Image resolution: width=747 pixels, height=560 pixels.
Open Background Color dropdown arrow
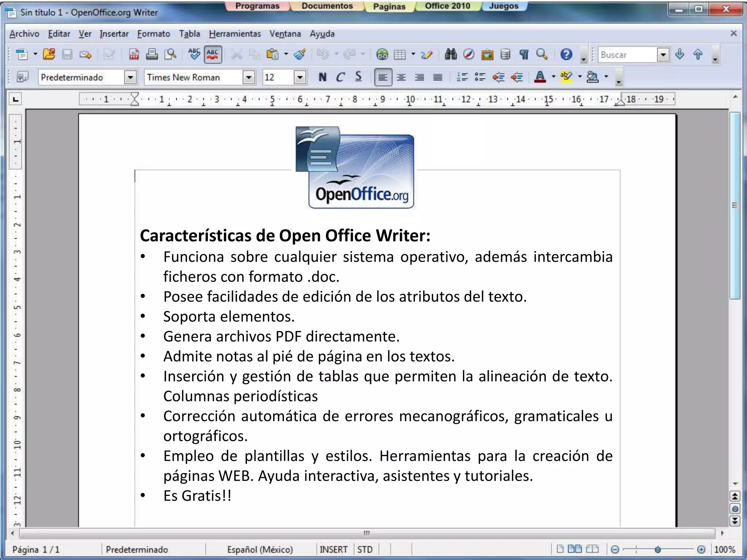[x=606, y=77]
